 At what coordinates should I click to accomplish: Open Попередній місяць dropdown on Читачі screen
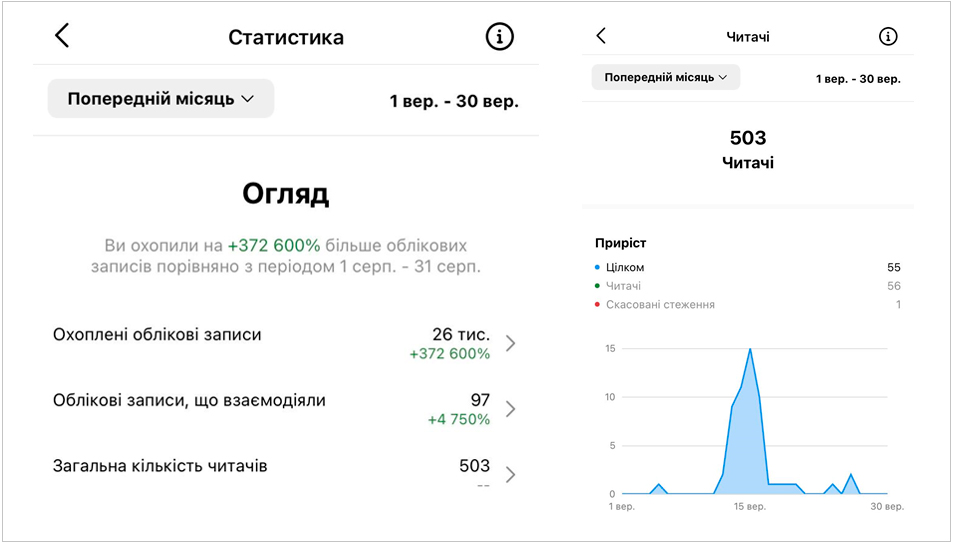665,77
